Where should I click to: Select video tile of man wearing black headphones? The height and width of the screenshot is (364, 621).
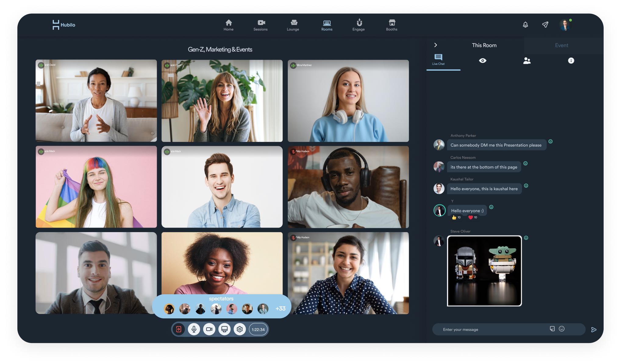click(348, 187)
